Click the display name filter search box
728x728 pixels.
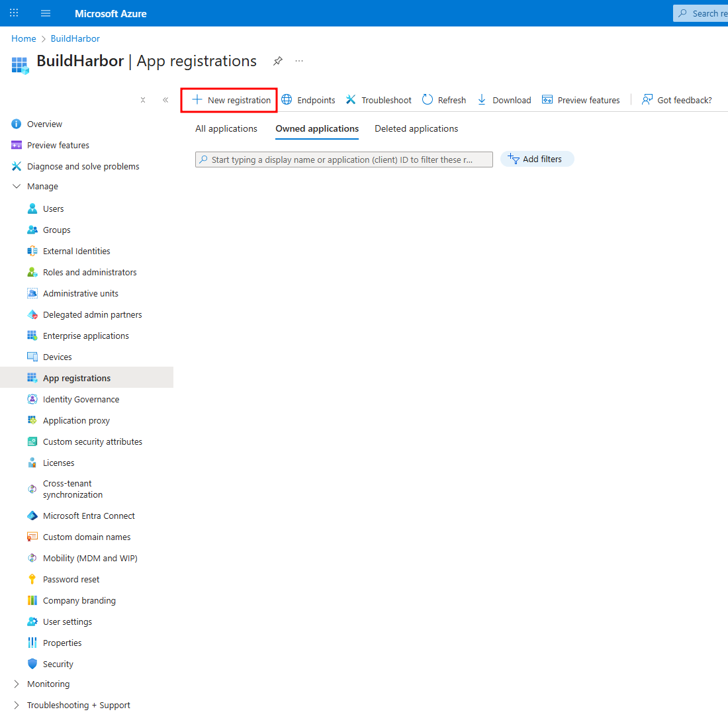[344, 159]
